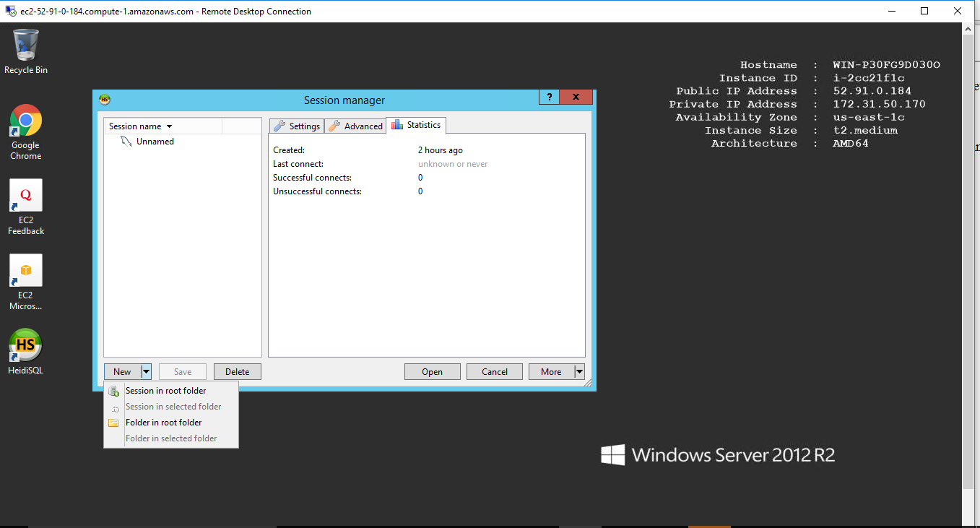
Task: Click the Cancel button
Action: point(494,372)
